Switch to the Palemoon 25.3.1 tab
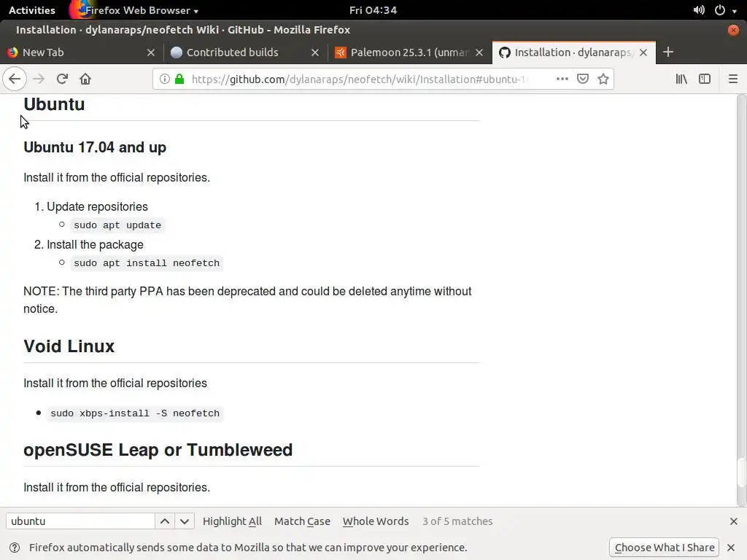This screenshot has width=747, height=560. (410, 52)
